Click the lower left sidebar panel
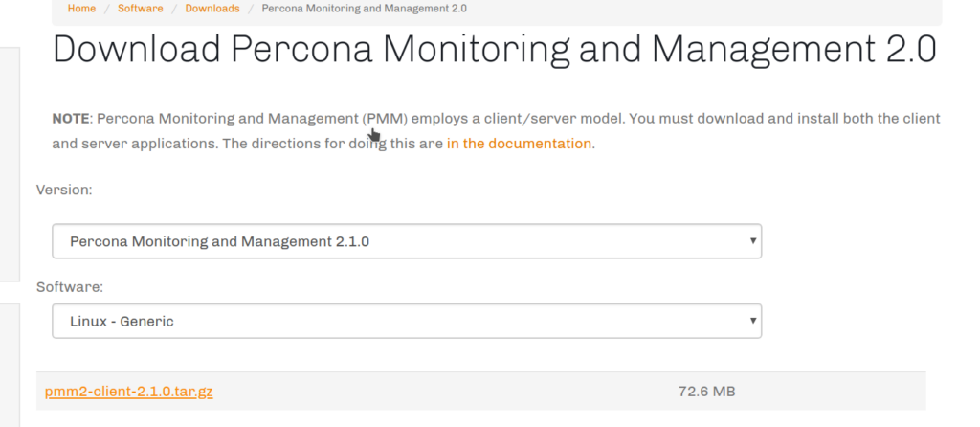This screenshot has height=427, width=980. tap(10, 364)
